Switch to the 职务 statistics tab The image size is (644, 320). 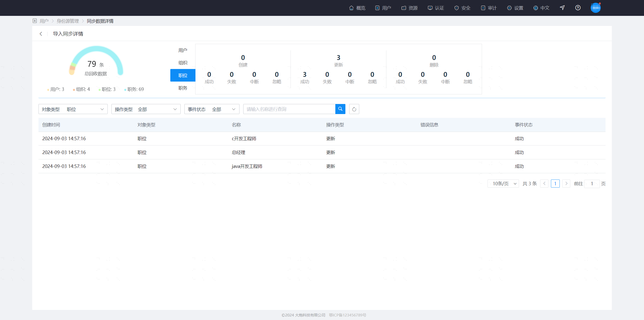pos(183,88)
